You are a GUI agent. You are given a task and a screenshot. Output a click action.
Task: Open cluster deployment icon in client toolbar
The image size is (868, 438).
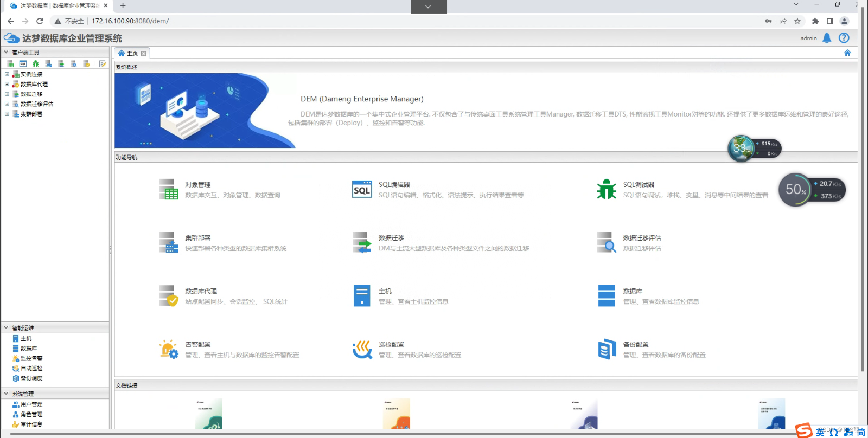pyautogui.click(x=48, y=63)
